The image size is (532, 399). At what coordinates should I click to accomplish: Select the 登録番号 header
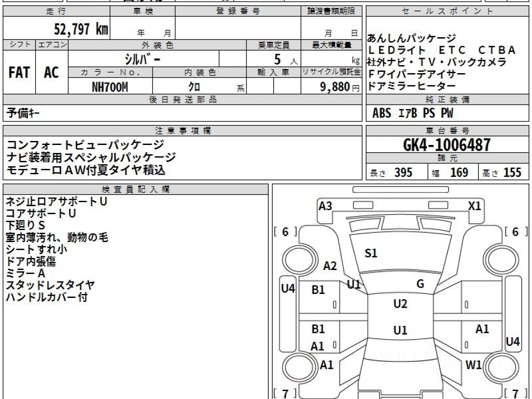click(x=238, y=12)
